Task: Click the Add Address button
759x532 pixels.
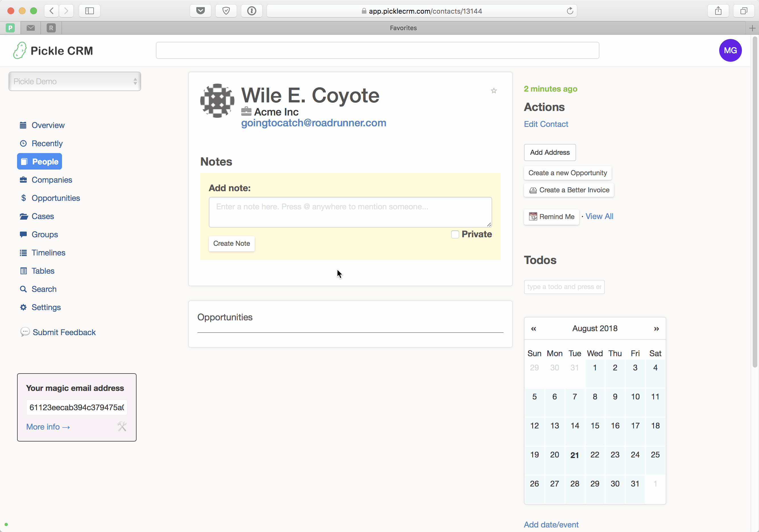Action: [550, 152]
